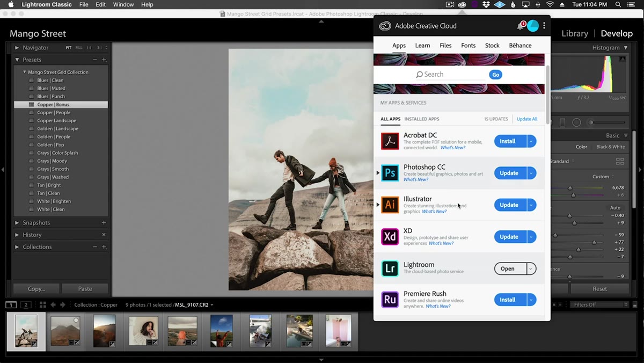This screenshot has width=644, height=363.
Task: Click the Wi-Fi menu bar icon
Action: pos(550,4)
